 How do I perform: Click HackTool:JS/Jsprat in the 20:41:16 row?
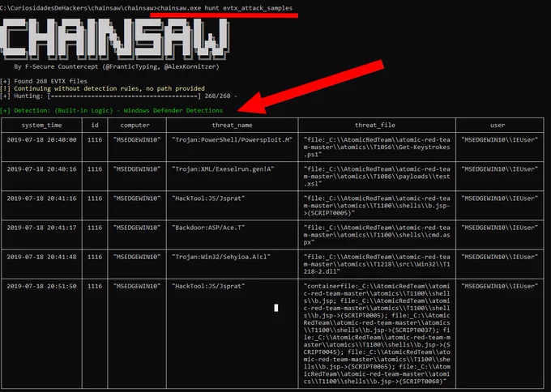(x=208, y=198)
